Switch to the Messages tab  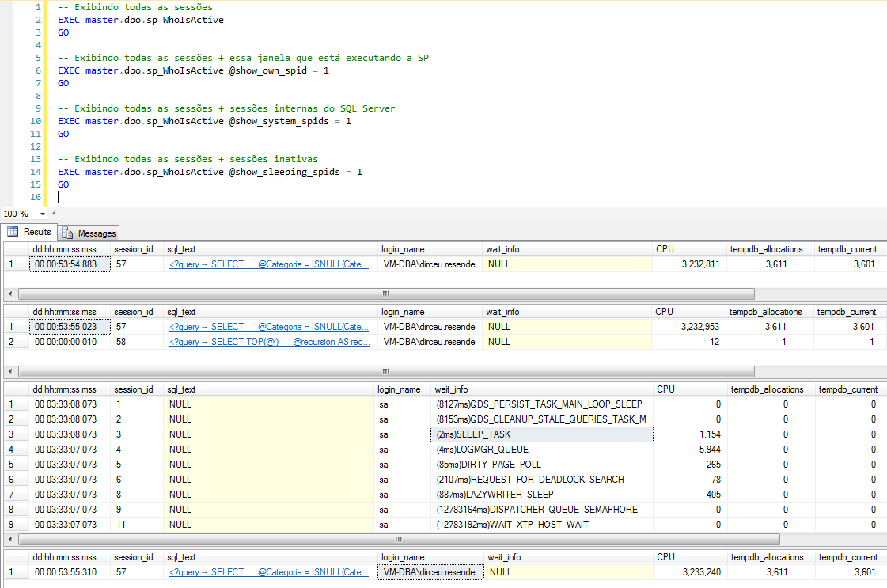click(x=89, y=233)
